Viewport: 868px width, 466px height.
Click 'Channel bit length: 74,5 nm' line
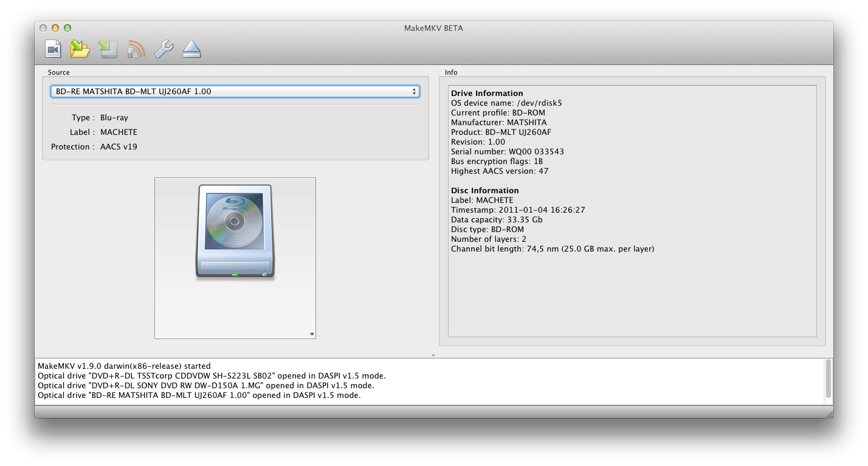click(x=553, y=249)
